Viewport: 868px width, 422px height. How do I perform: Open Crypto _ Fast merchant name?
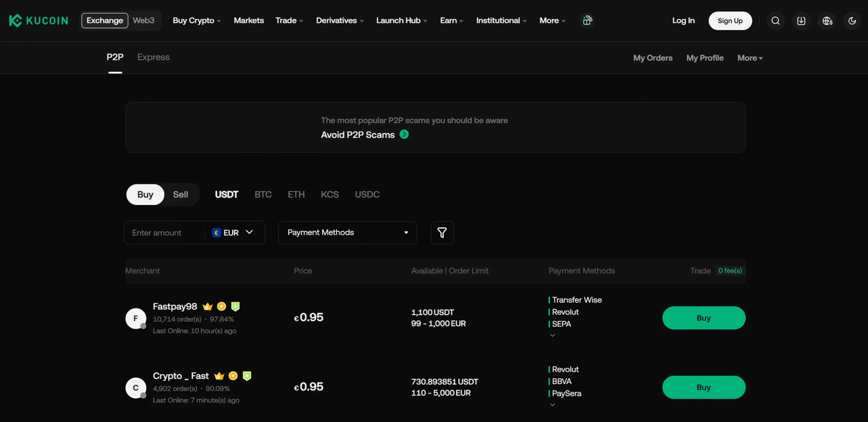pos(181,376)
